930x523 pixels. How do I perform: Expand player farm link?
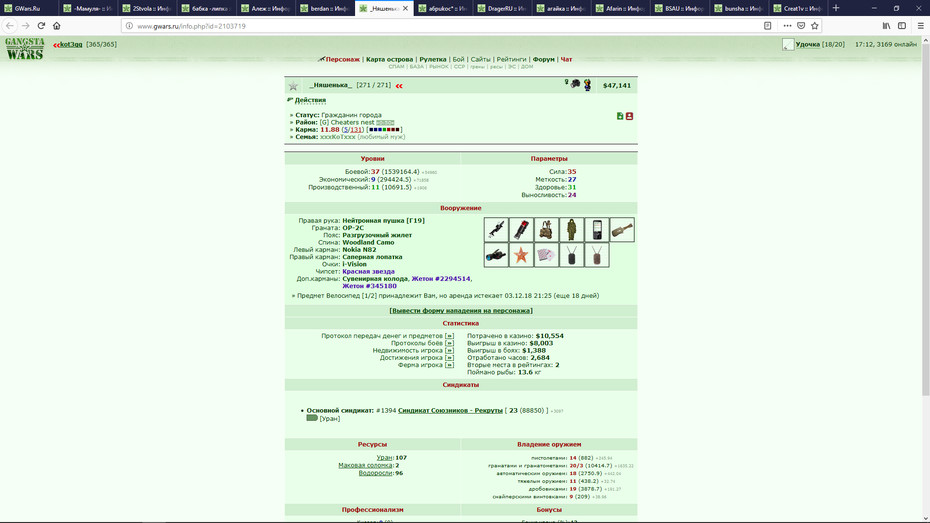[449, 365]
